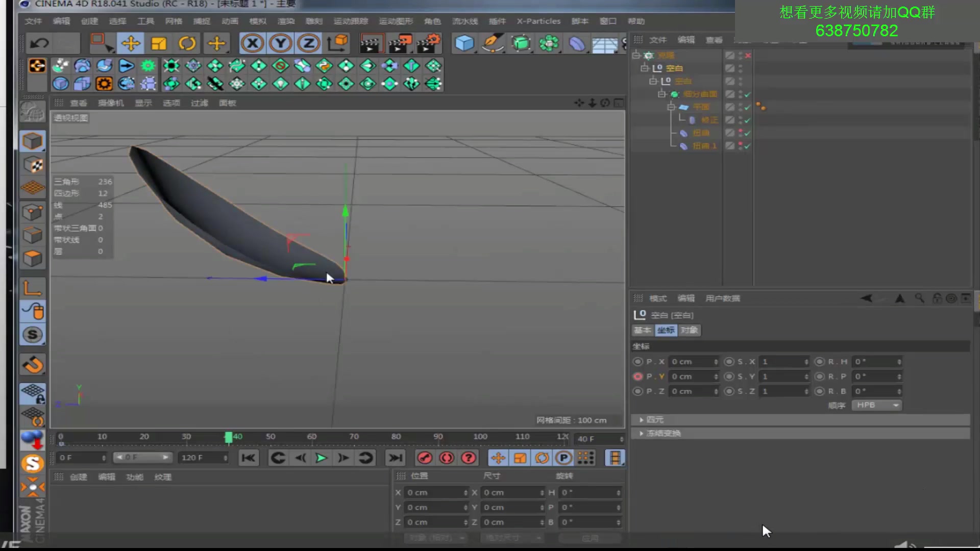Click the go-to-start playback button

coord(249,458)
